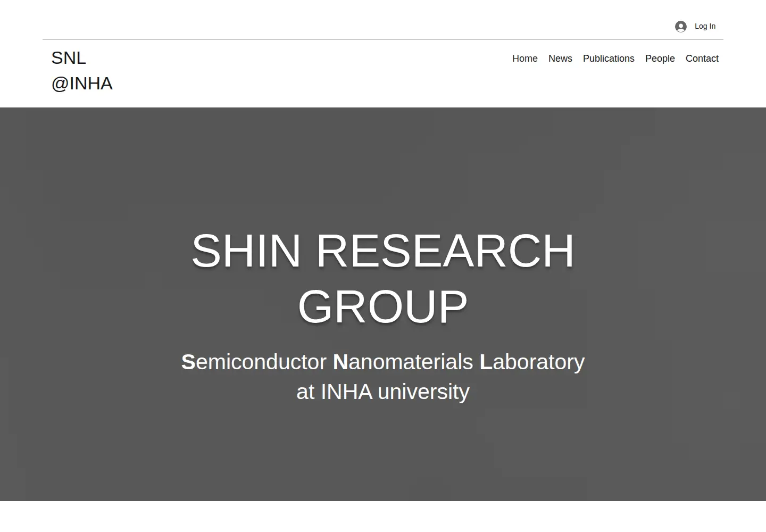This screenshot has width=766, height=532.
Task: Go to the News page
Action: [560, 59]
